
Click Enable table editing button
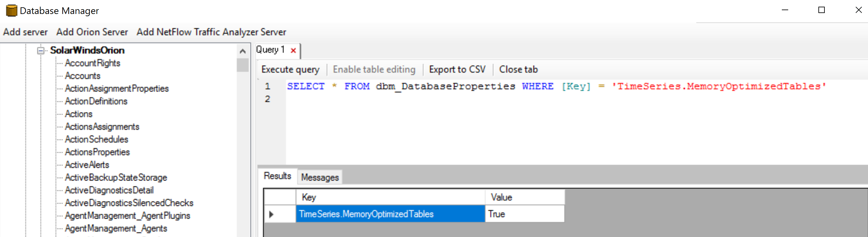374,69
